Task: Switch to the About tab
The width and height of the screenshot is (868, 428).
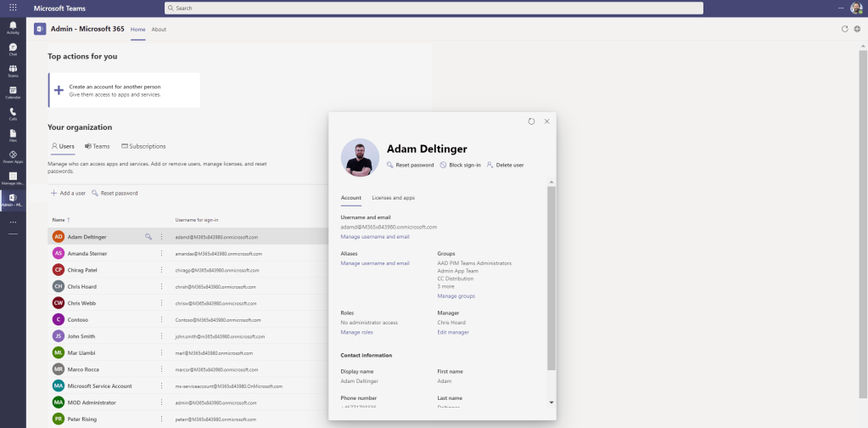Action: [x=159, y=29]
